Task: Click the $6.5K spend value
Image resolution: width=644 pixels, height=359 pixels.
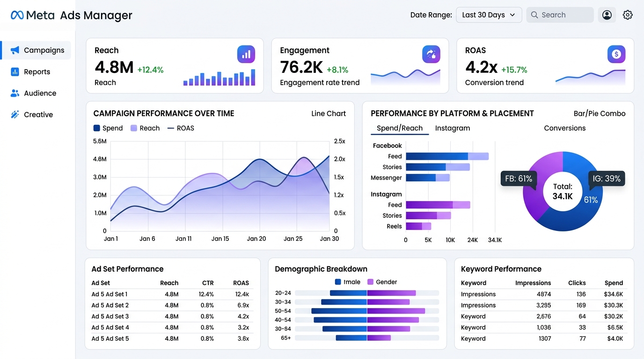Action: [x=615, y=328]
